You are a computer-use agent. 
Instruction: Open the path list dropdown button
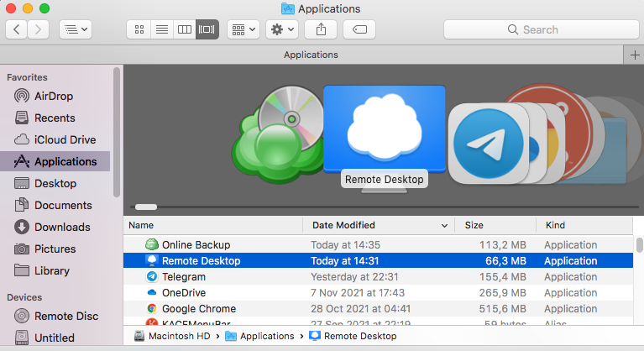pos(76,29)
